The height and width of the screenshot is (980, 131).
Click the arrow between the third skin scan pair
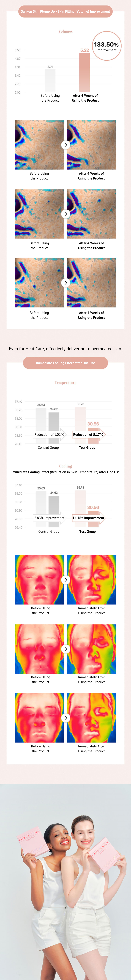click(x=66, y=283)
